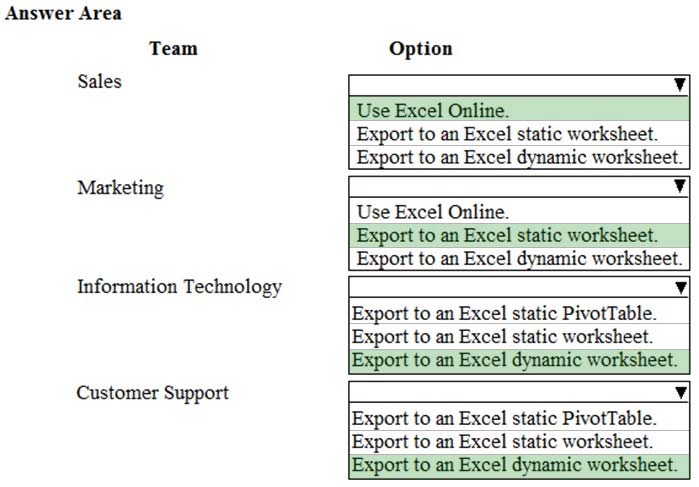Choose dynamic worksheet export for Marketing
The height and width of the screenshot is (487, 699).
point(519,259)
